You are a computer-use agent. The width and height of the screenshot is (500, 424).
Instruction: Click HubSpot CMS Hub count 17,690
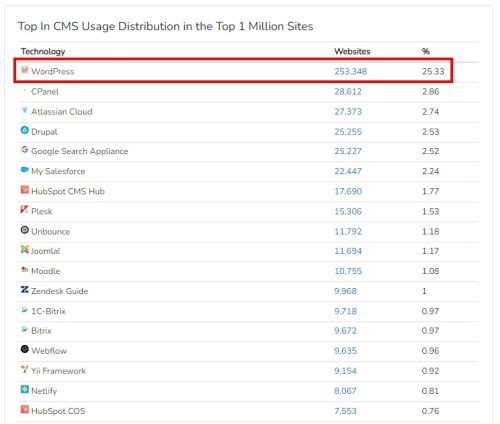tap(348, 191)
